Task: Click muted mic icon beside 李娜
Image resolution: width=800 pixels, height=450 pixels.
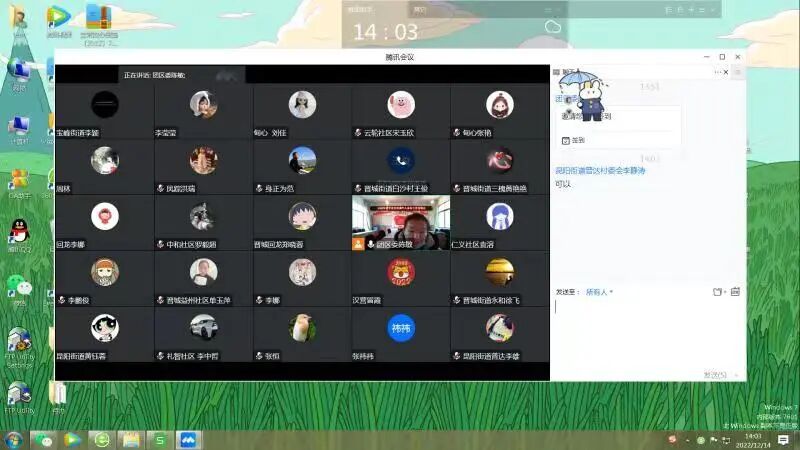Action: coord(259,300)
